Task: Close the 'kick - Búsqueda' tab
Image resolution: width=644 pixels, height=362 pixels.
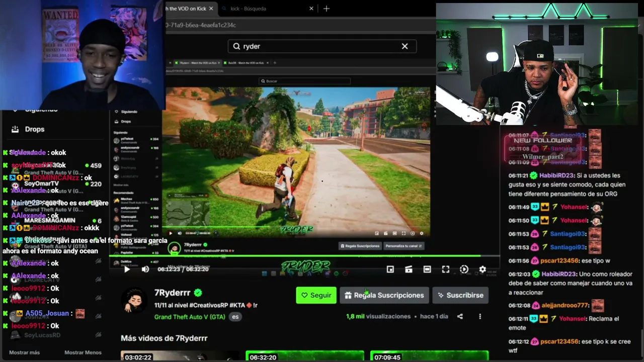Action: tap(311, 9)
